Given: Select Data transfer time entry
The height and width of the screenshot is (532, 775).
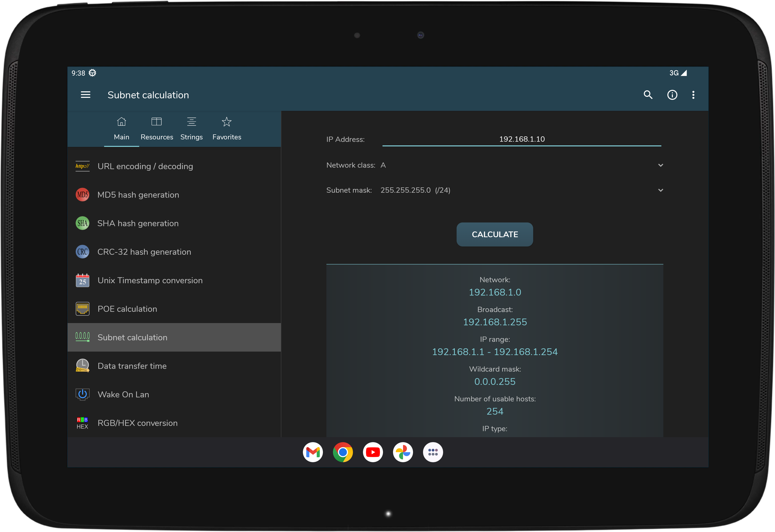Looking at the screenshot, I should [174, 366].
